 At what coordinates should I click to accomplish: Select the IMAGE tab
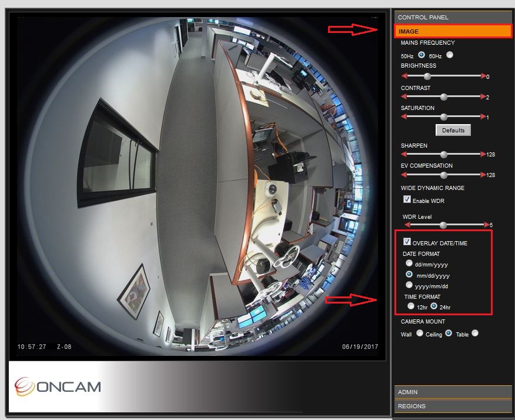[453, 31]
